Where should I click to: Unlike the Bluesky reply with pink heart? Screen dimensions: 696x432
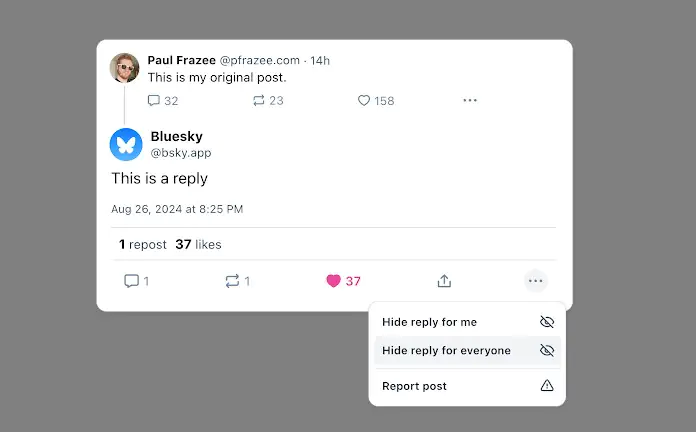333,281
